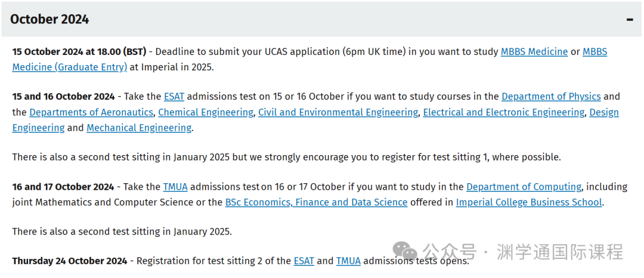This screenshot has height=278, width=644.
Task: Open the MBBS Medicine link
Action: [x=534, y=52]
